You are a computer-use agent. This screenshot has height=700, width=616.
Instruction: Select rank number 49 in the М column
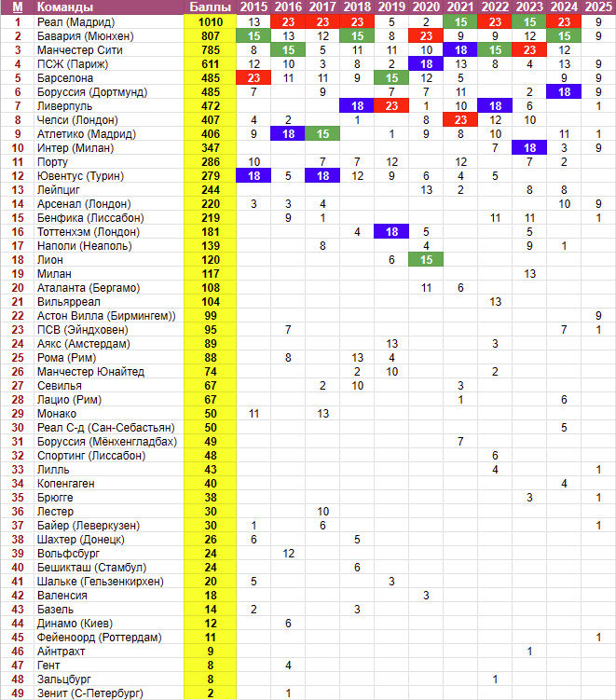coord(18,693)
